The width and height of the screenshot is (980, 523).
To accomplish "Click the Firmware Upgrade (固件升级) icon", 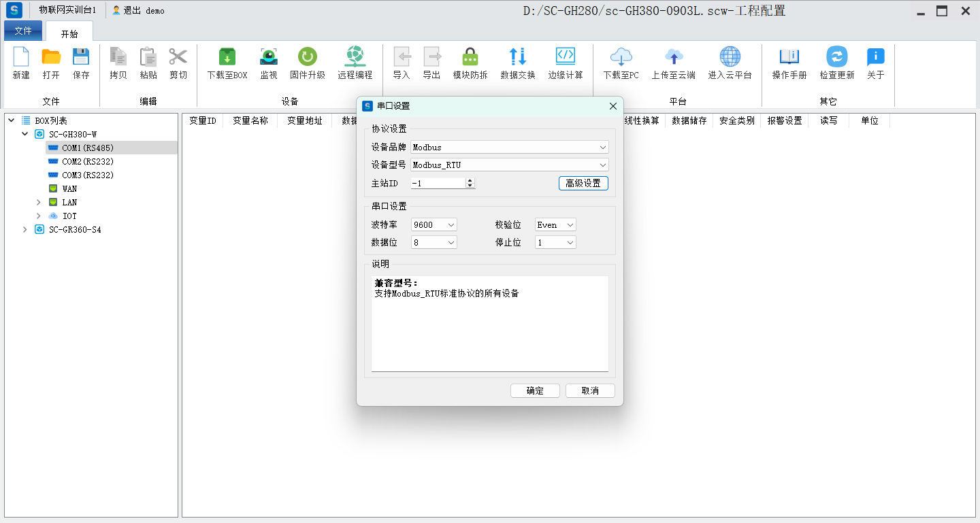I will pyautogui.click(x=308, y=57).
